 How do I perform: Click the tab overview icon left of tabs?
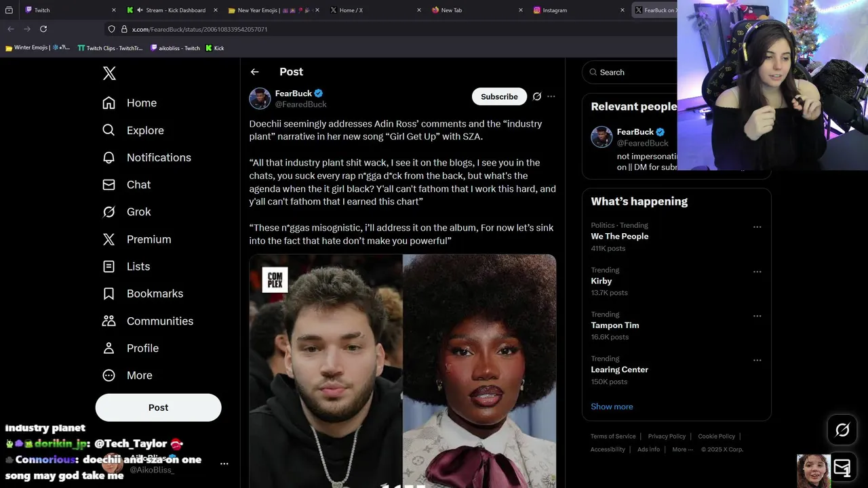[x=9, y=10]
